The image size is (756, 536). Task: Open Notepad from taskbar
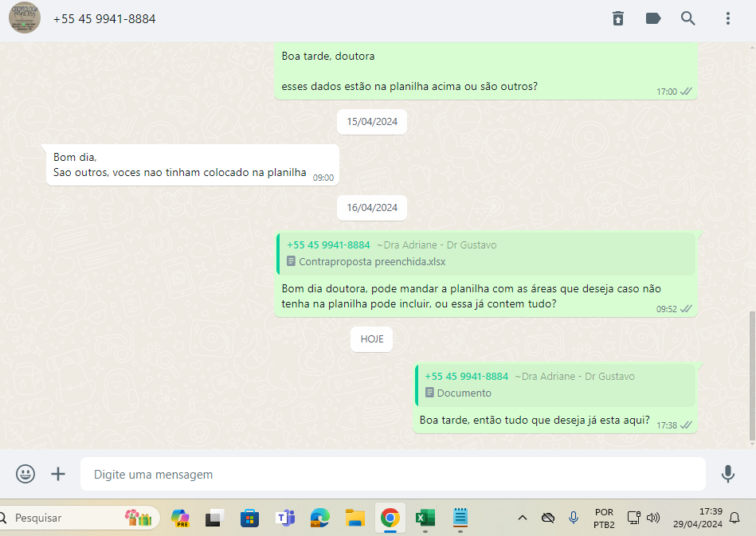click(x=460, y=518)
